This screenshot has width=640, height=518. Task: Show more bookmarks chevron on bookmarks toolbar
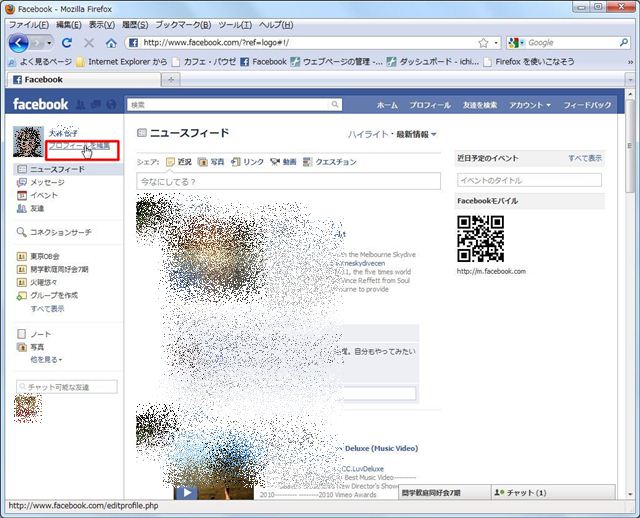point(631,62)
